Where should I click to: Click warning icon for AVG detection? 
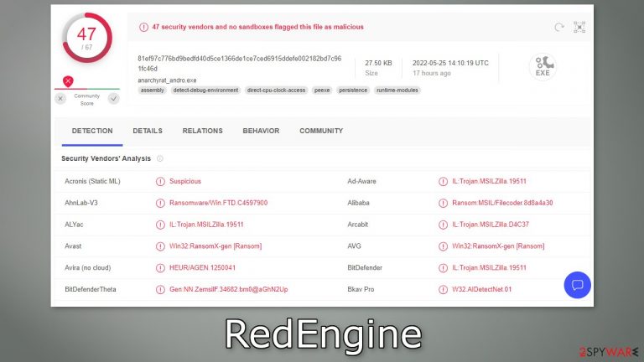pyautogui.click(x=443, y=246)
